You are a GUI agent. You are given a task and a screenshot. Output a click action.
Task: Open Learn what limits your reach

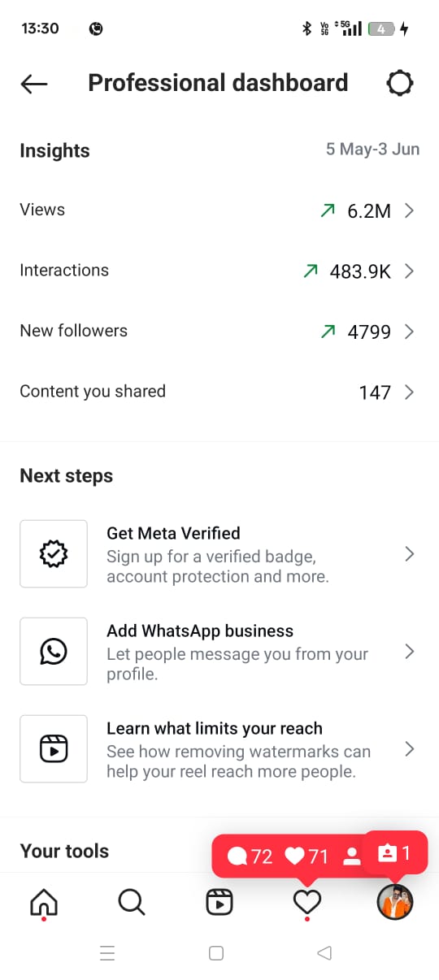click(x=219, y=748)
